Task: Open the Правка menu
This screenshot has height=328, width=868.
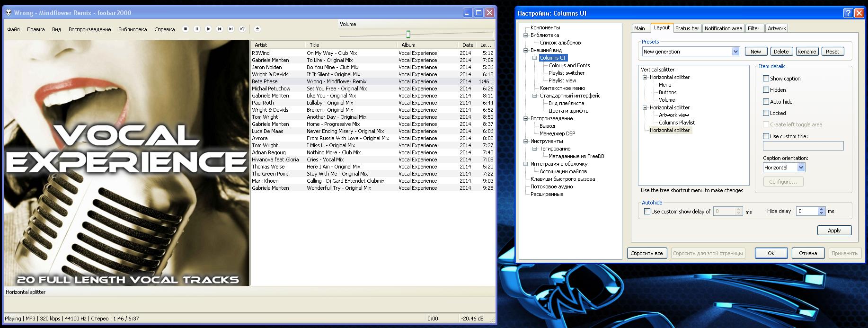Action: (36, 29)
